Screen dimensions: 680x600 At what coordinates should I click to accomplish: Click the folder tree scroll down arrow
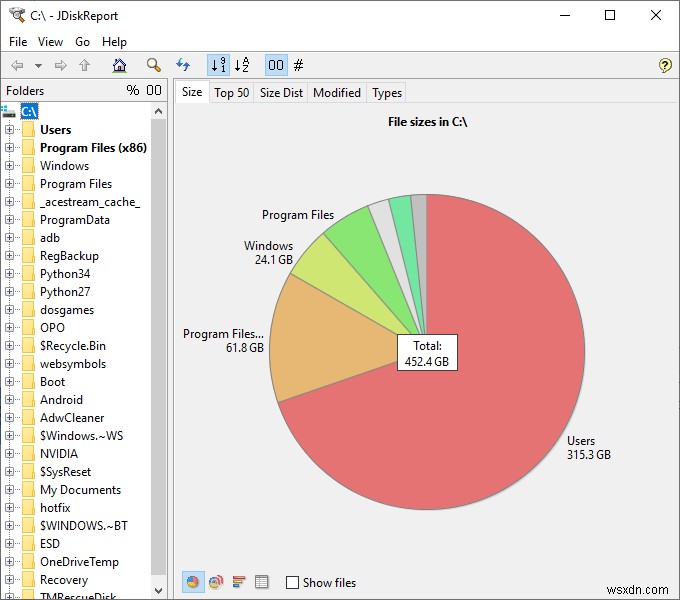159,590
